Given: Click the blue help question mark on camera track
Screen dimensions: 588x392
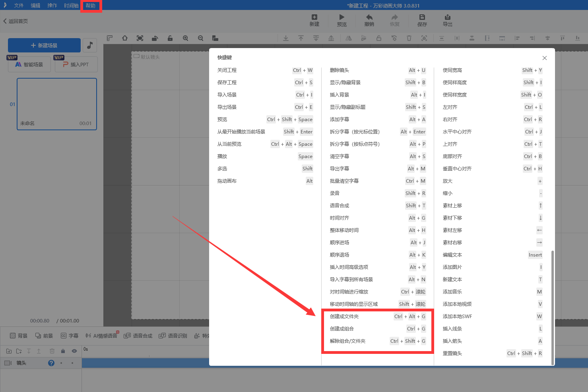Looking at the screenshot, I should pyautogui.click(x=51, y=363).
